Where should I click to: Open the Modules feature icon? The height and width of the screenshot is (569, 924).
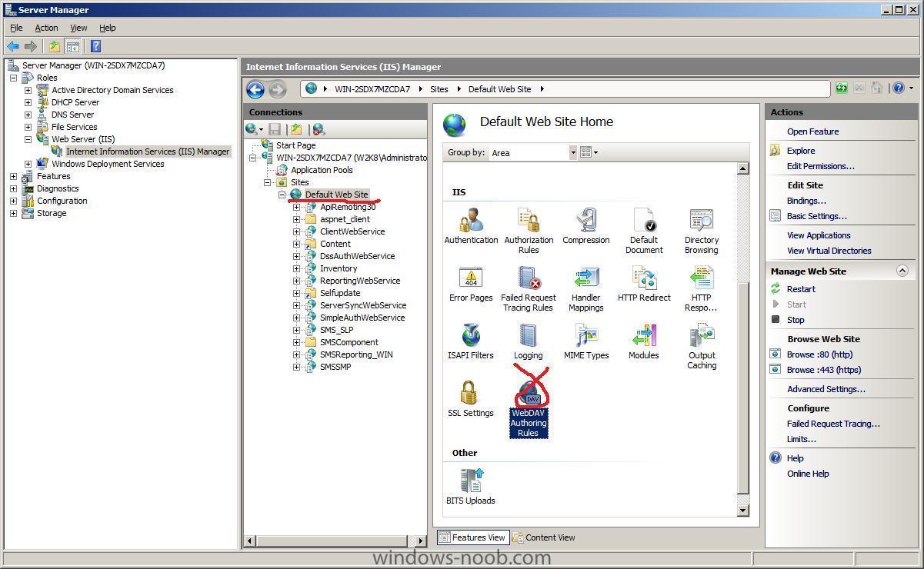(644, 341)
